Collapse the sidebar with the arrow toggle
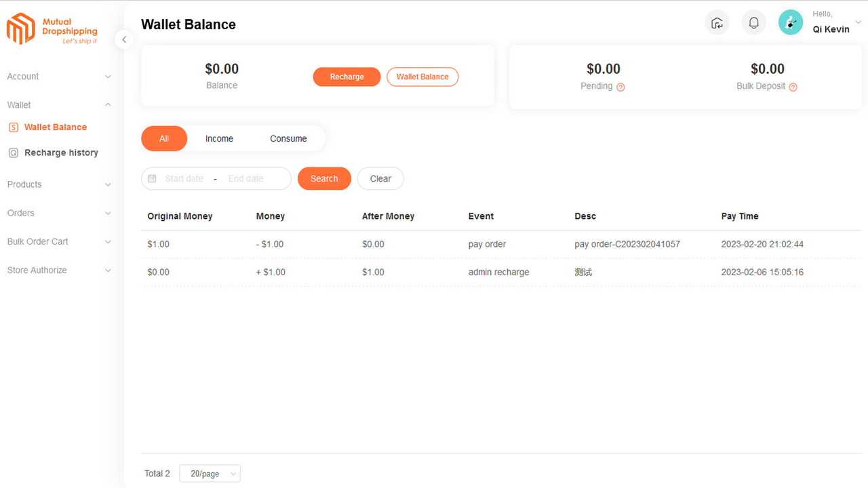The image size is (868, 488). (x=124, y=39)
